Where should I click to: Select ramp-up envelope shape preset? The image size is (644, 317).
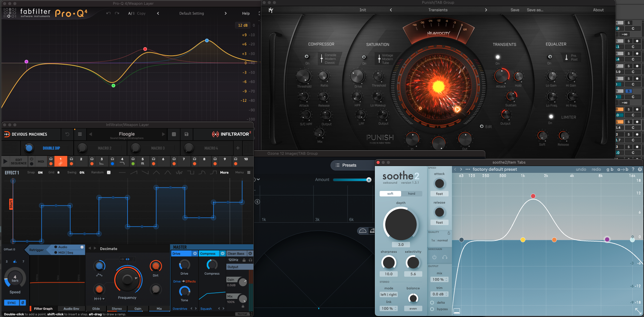point(134,173)
